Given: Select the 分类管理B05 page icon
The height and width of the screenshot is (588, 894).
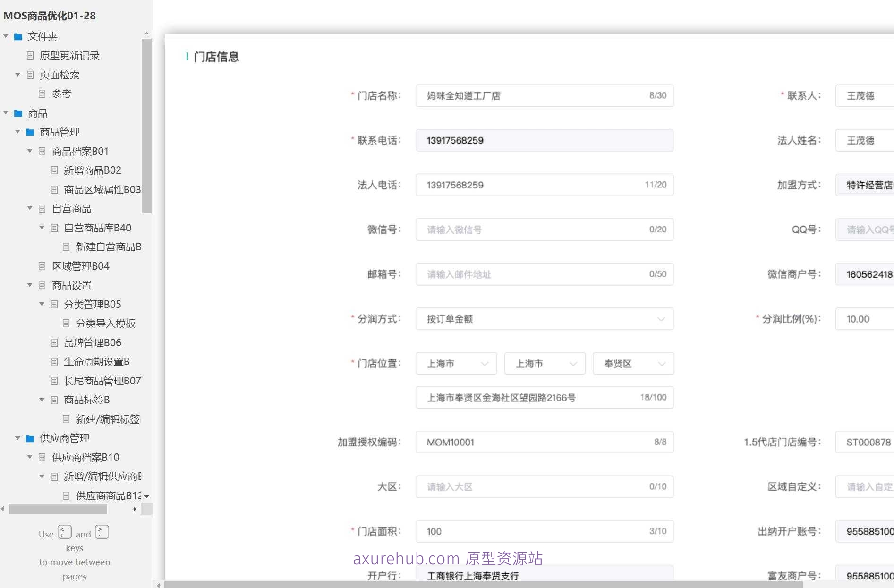Looking at the screenshot, I should point(53,305).
